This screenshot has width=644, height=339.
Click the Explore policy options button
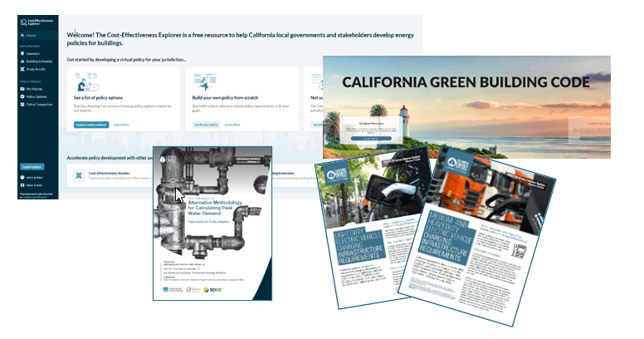click(91, 125)
